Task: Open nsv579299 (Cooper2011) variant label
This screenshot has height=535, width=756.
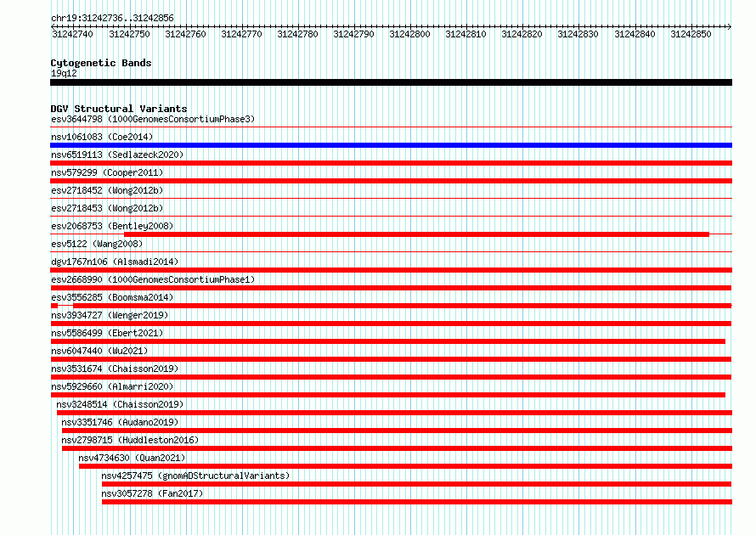Action: click(107, 172)
